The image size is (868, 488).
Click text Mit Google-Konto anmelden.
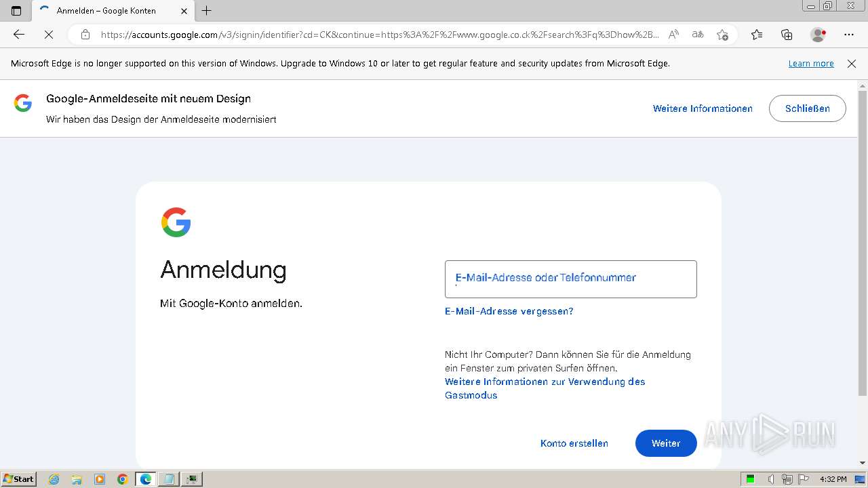231,304
